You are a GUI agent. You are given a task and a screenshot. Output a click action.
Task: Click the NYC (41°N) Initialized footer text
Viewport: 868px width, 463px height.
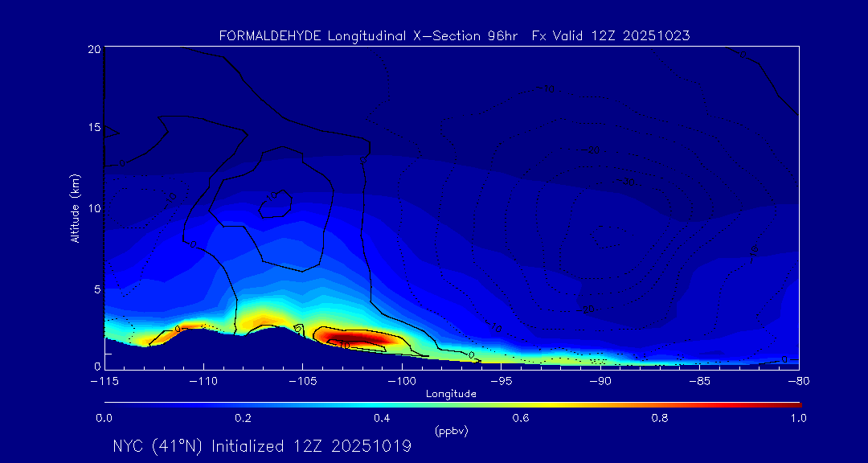click(x=262, y=446)
